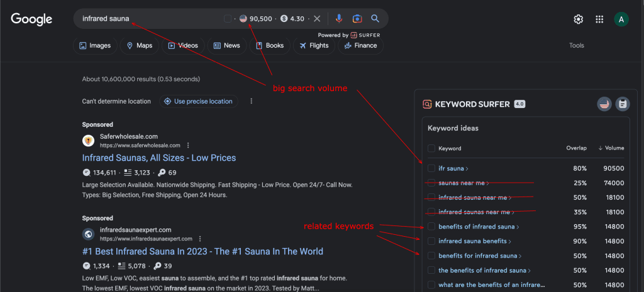Open '#1 Best Infrared Sauna In 2023' link
This screenshot has height=292, width=644.
[x=203, y=251]
